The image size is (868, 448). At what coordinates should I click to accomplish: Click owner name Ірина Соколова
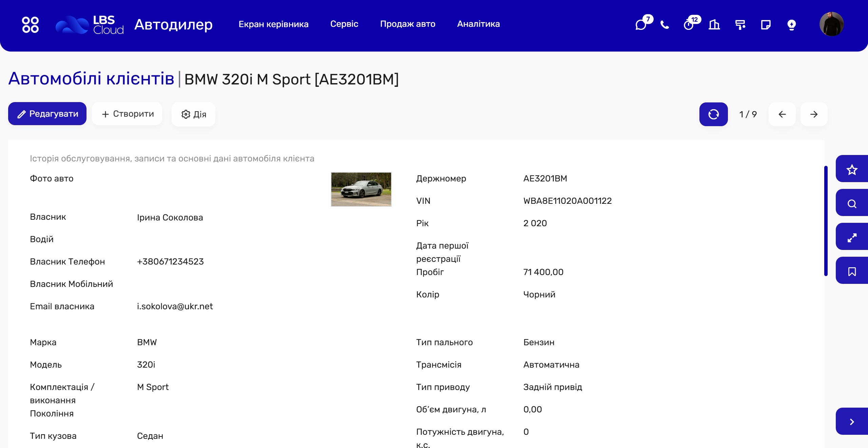(170, 217)
